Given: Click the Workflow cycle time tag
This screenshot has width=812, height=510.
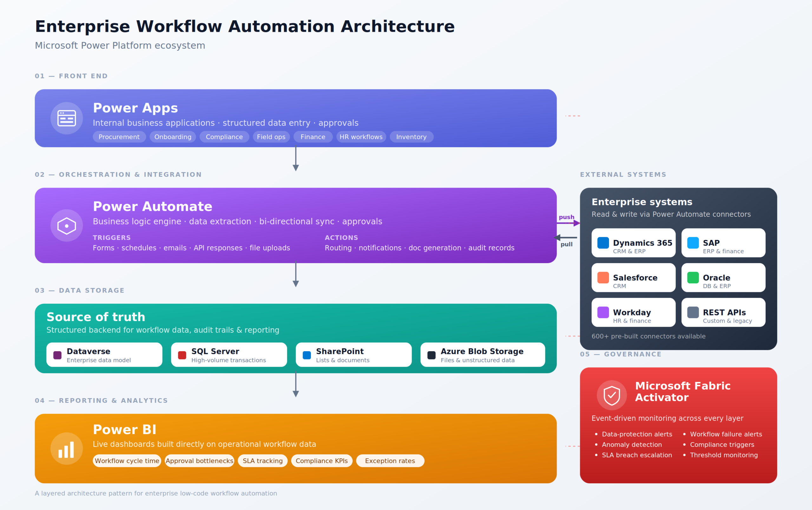Looking at the screenshot, I should coord(127,461).
